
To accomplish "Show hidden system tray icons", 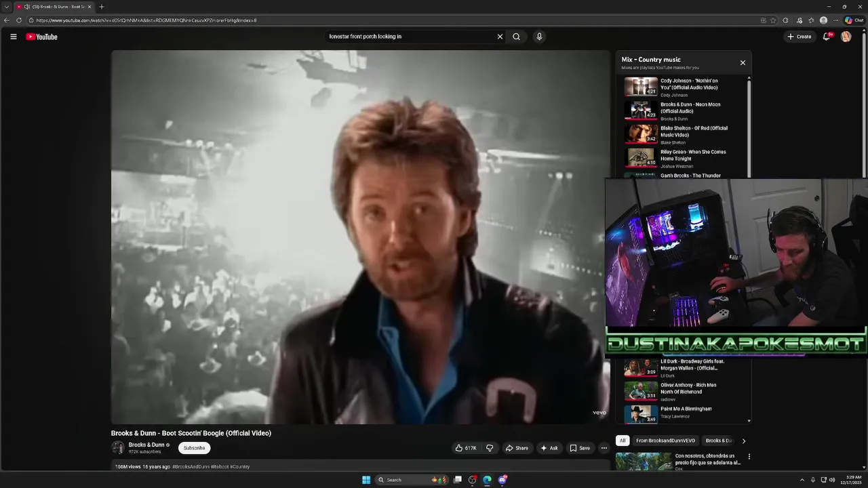I will pos(802,480).
